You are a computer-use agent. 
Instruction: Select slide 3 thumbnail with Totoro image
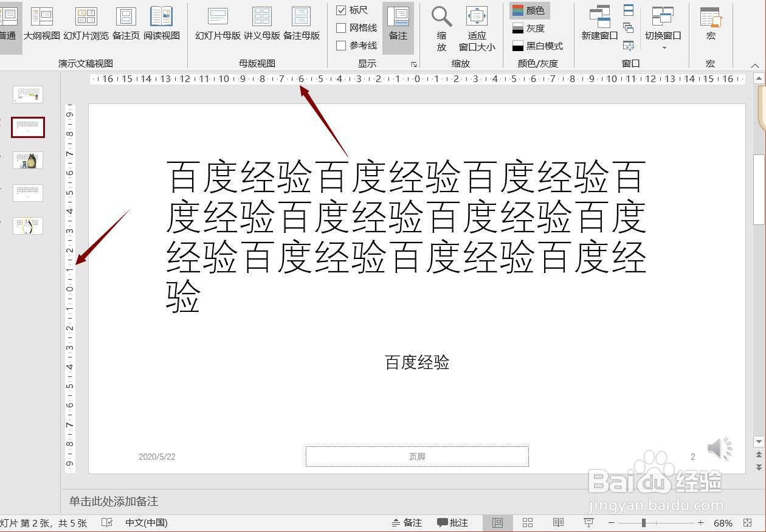(x=28, y=160)
